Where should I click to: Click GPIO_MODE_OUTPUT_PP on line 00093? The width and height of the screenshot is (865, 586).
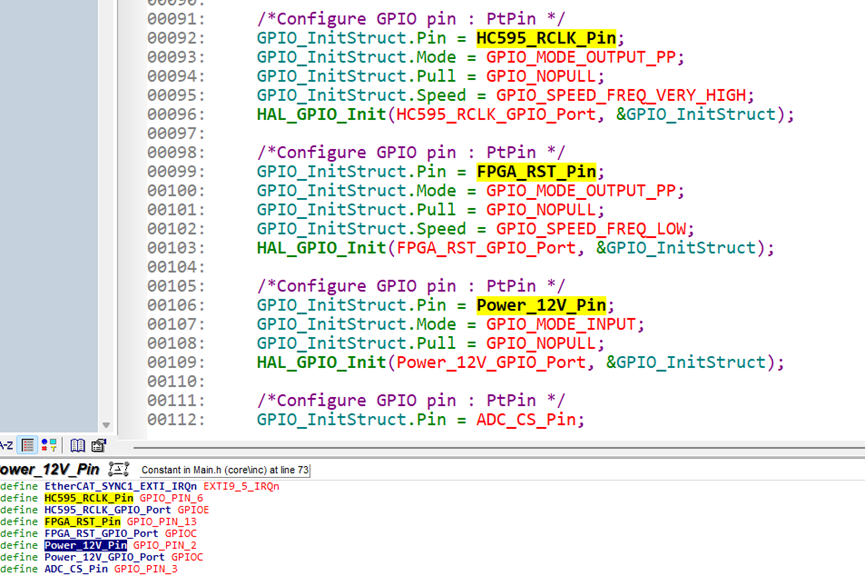coord(581,57)
